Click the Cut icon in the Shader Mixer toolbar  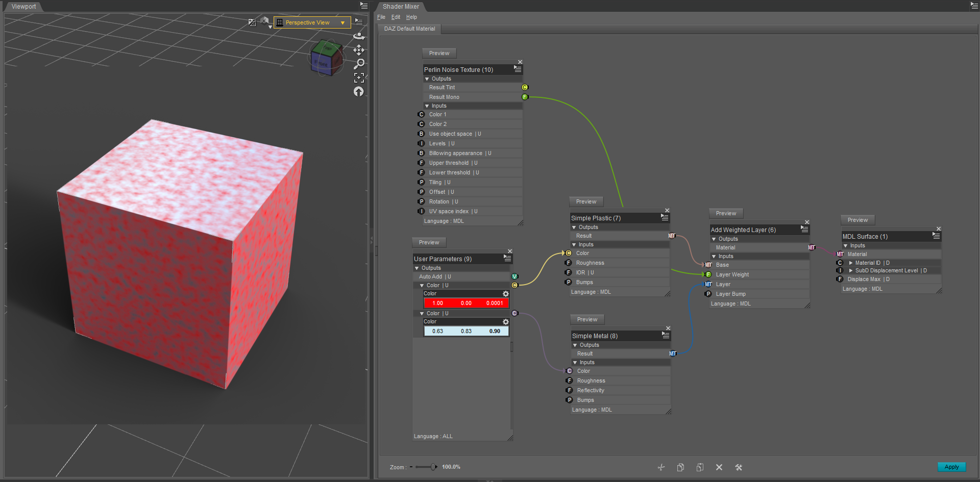point(661,467)
